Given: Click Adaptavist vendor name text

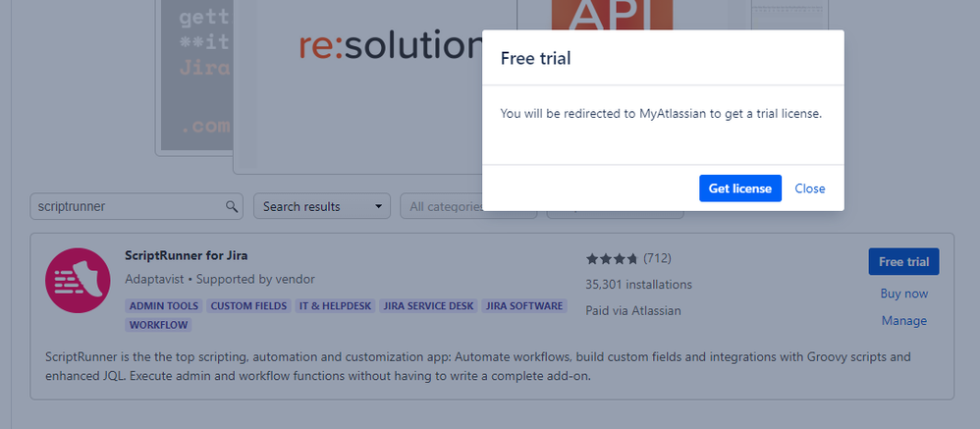Looking at the screenshot, I should (154, 279).
